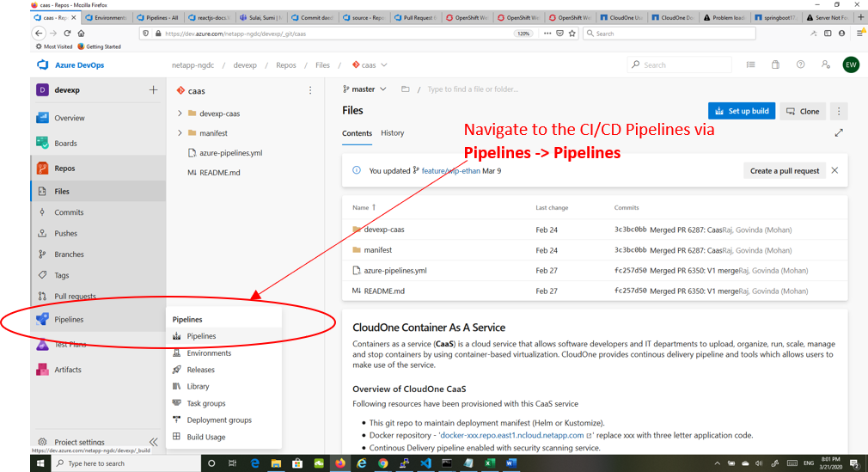
Task: Add new item with plus icon beside devexp
Action: point(153,89)
